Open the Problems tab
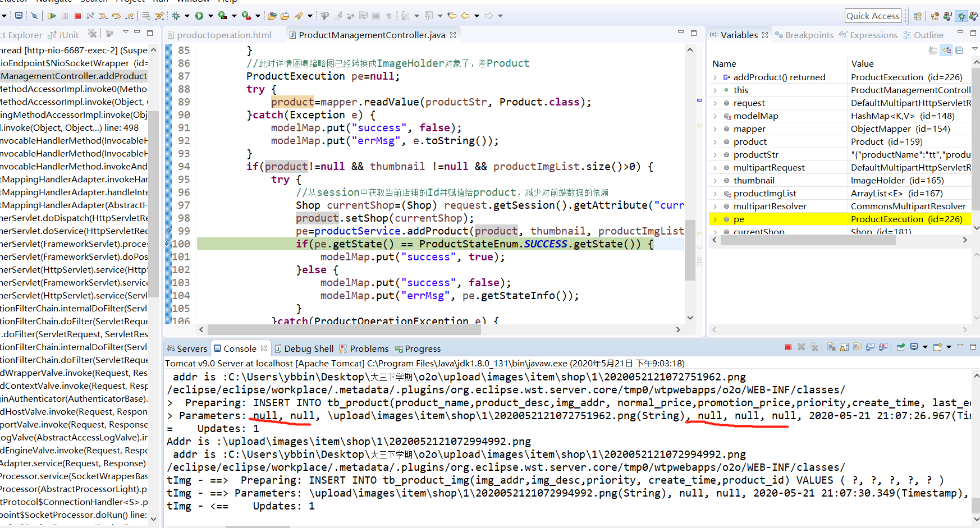980x528 pixels. (x=364, y=348)
